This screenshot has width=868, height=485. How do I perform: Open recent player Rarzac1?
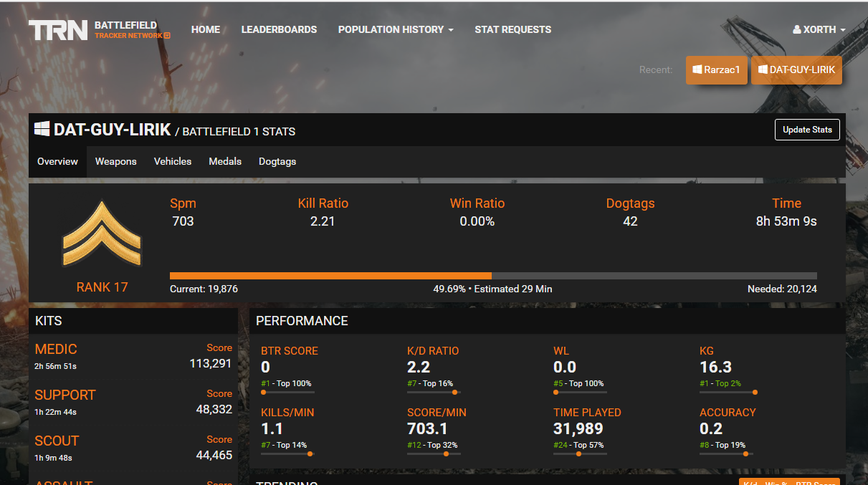pyautogui.click(x=717, y=70)
